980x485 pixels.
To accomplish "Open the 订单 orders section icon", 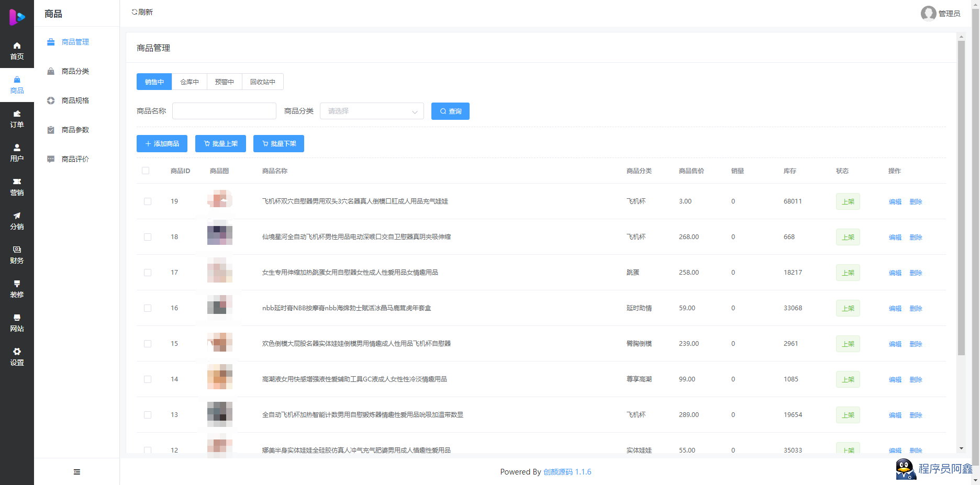I will 17,114.
